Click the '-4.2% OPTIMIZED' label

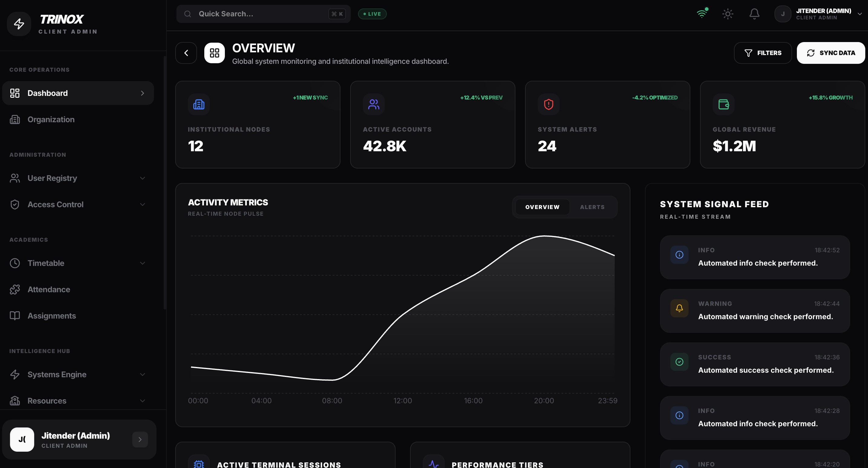655,98
